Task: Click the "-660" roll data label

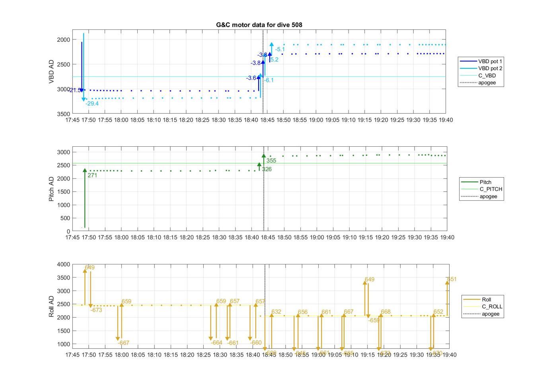Action: pyautogui.click(x=256, y=342)
